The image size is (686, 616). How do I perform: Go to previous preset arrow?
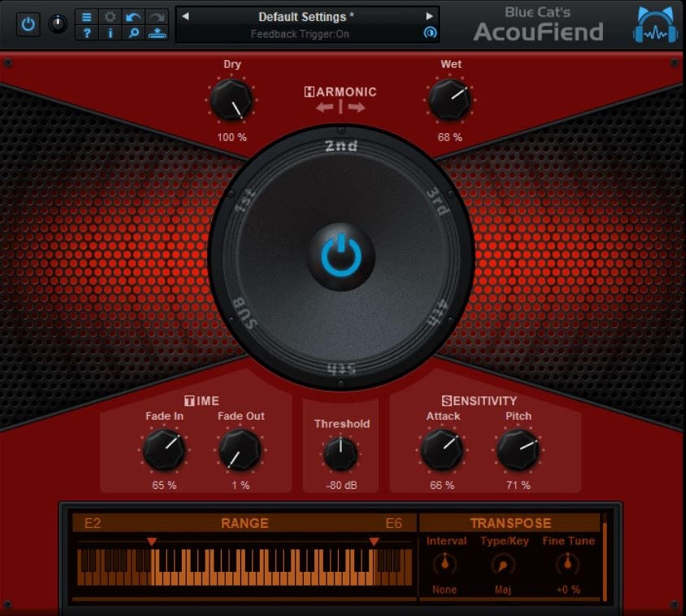point(186,16)
